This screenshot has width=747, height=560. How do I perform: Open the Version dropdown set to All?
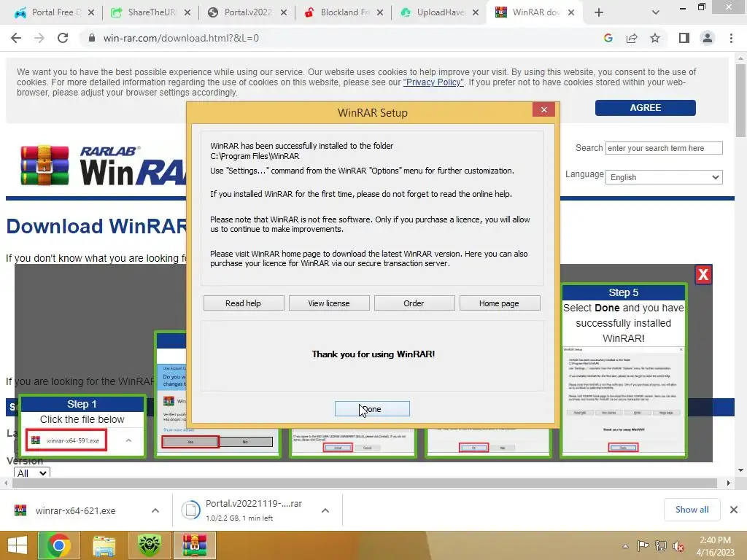(31, 472)
